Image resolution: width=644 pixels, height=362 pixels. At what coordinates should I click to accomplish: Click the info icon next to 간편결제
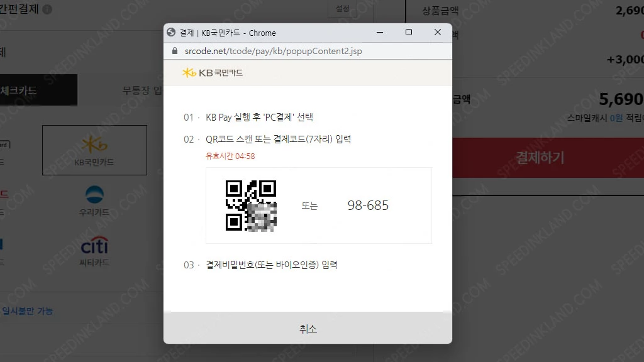tap(47, 9)
